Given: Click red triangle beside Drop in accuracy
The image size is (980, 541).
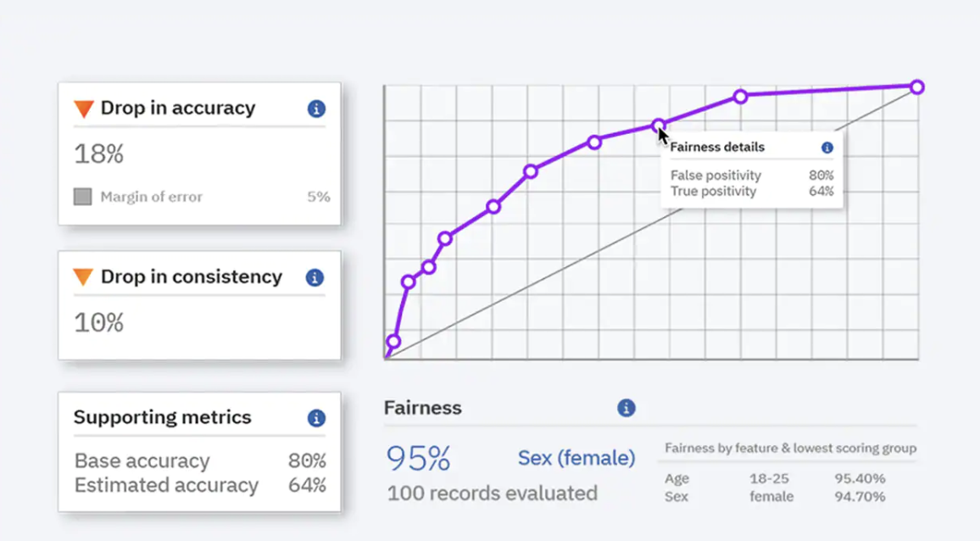Looking at the screenshot, I should tap(83, 109).
